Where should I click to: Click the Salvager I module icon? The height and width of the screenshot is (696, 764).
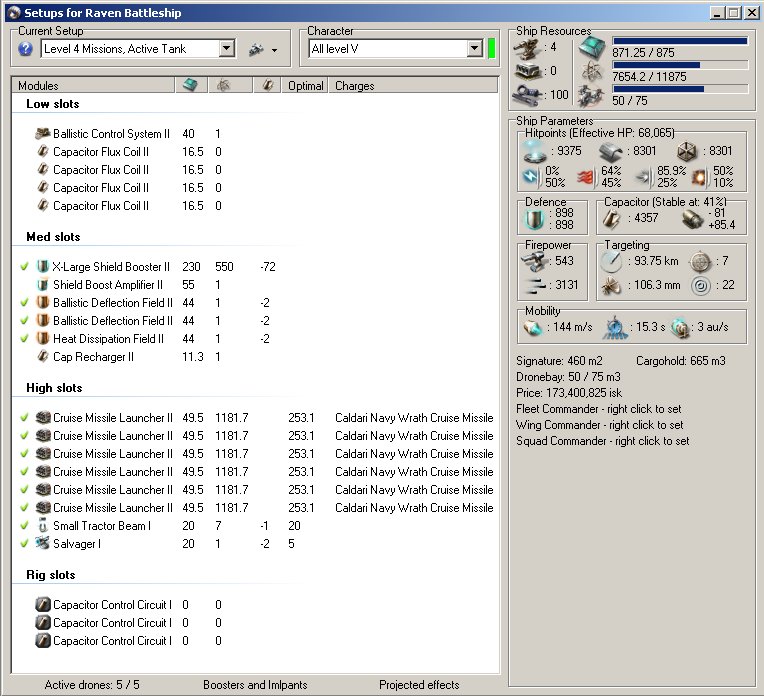coord(43,543)
